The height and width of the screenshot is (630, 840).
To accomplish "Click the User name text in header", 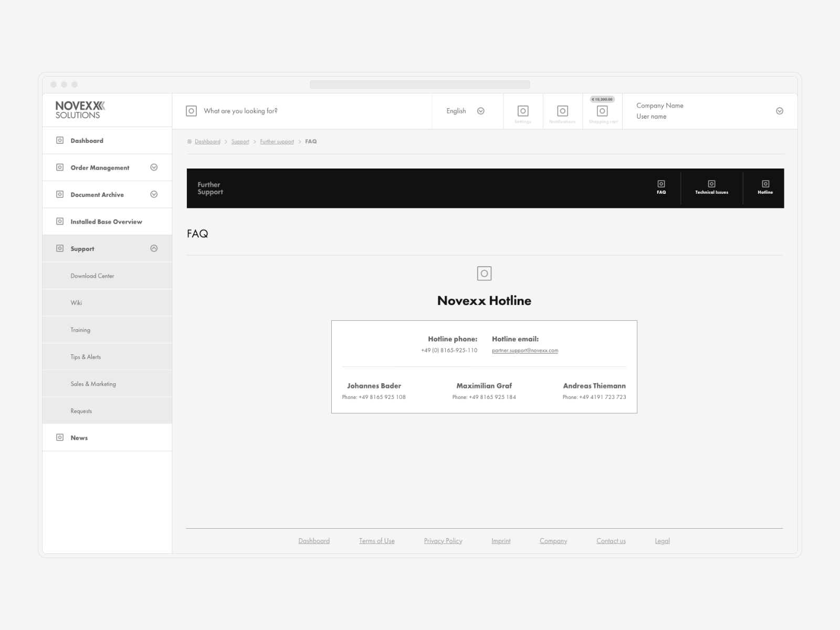I will [652, 117].
